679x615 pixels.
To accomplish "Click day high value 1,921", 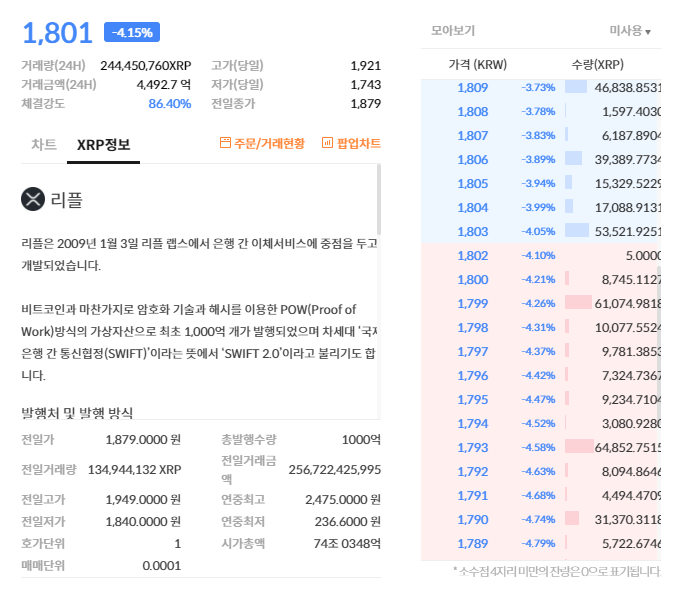I will 365,65.
